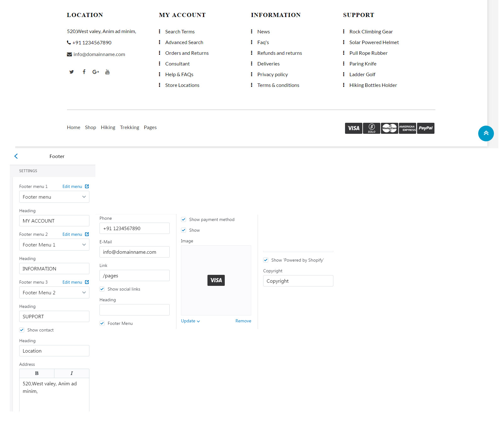Apply bold formatting in Address editor
The width and height of the screenshot is (504, 425).
coord(37,373)
